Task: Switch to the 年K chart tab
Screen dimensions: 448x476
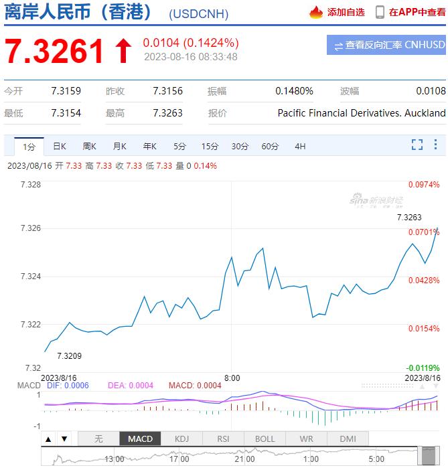Action: click(150, 147)
